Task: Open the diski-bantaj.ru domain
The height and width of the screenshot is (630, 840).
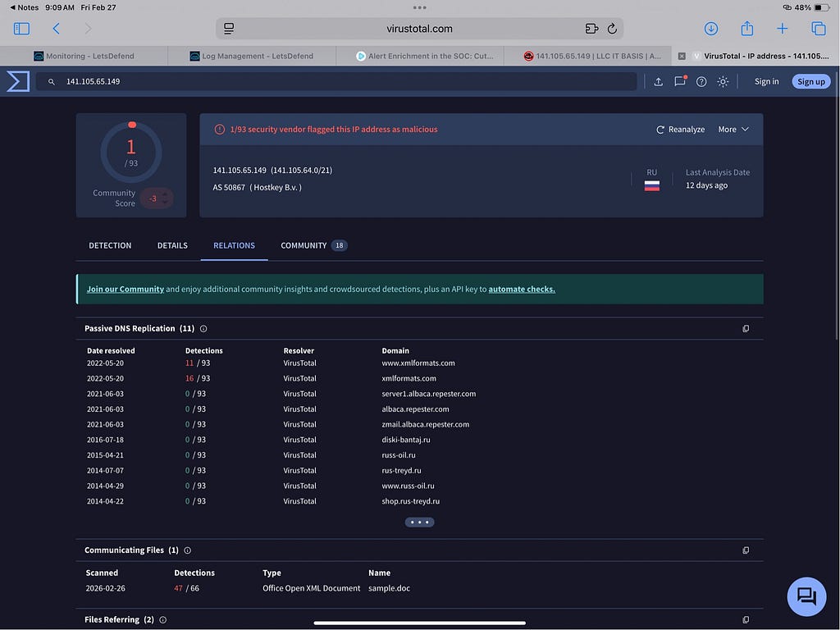Action: click(x=406, y=440)
